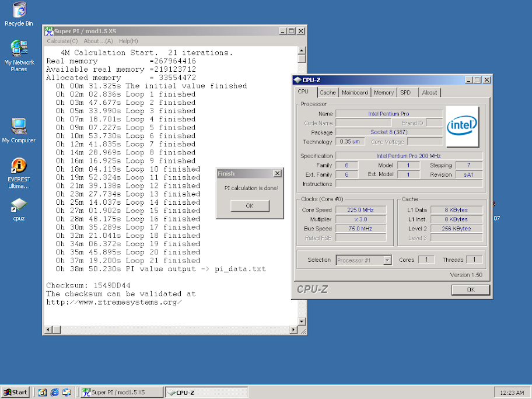This screenshot has height=399, width=532.
Task: Click the Stepping value 7
Action: pos(468,165)
